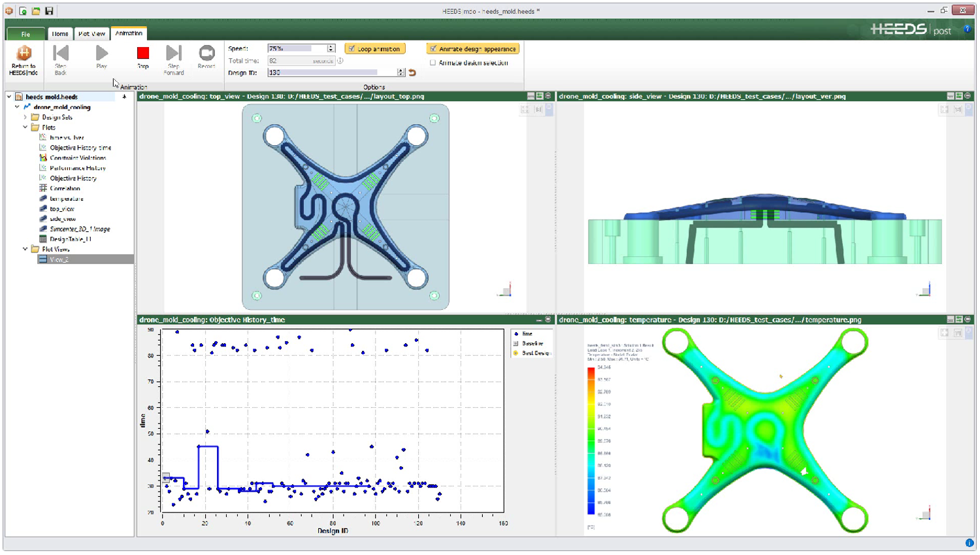This screenshot has height=555, width=980.
Task: Click side_view panel first header icon
Action: click(951, 96)
